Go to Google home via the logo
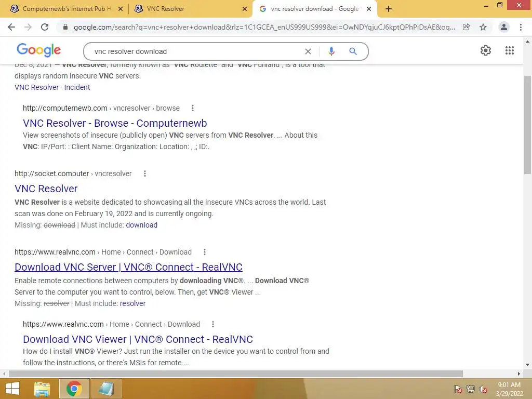This screenshot has height=399, width=532. coord(38,50)
